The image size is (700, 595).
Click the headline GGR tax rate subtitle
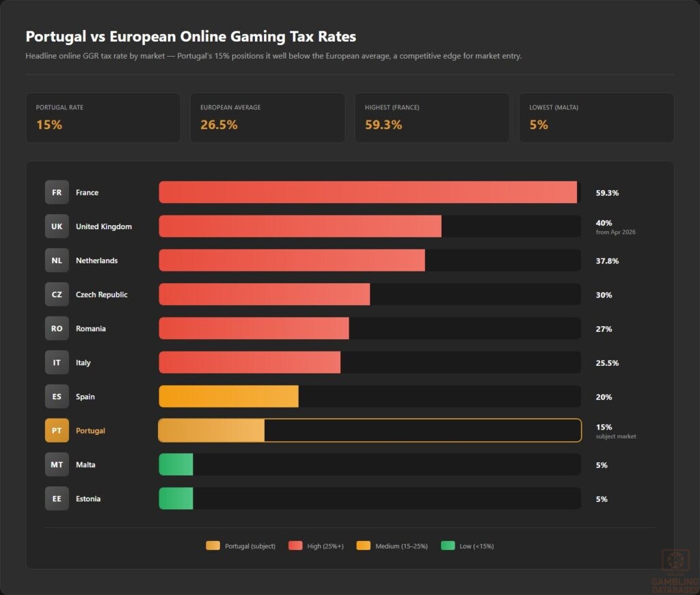tap(273, 56)
